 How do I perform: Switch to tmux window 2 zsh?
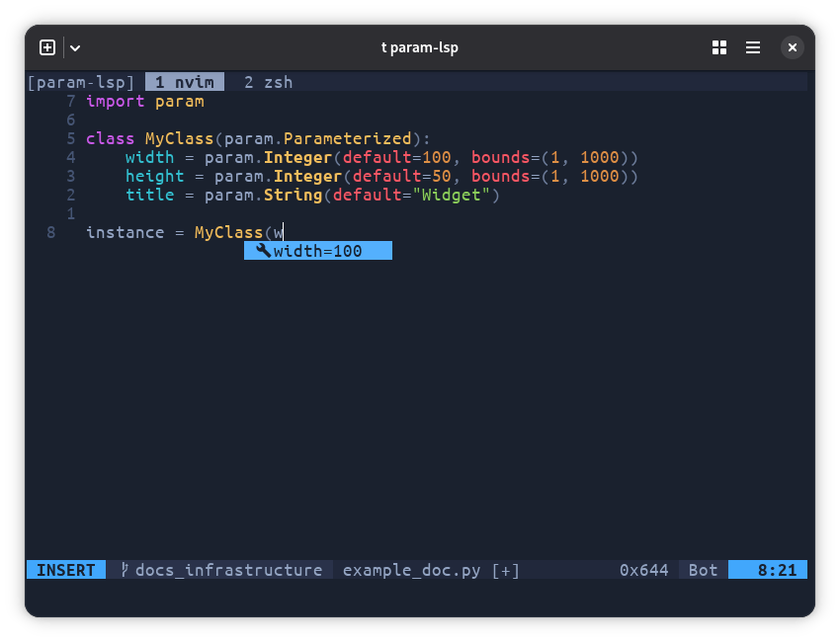269,82
